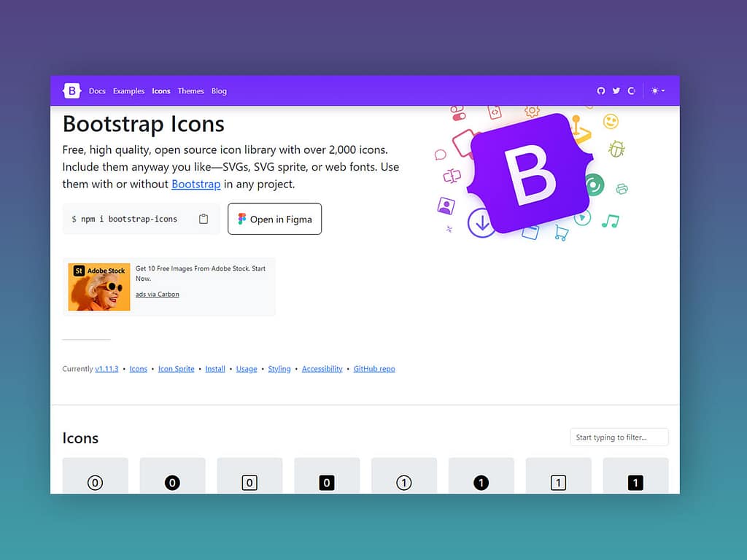Screen dimensions: 747x560
Task: Click the Open in Figma button
Action: pos(274,219)
